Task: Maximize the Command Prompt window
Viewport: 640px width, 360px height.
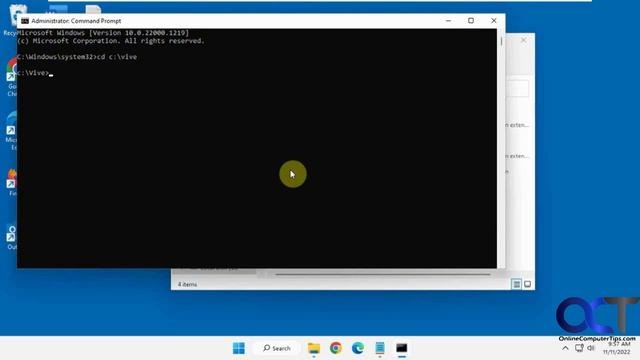Action: click(471, 20)
